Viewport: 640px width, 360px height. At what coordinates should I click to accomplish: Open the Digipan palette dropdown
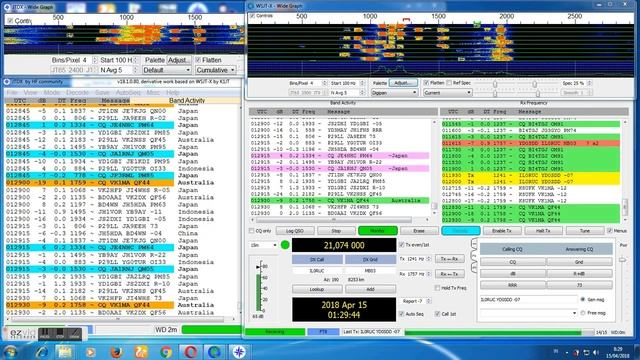[394, 93]
